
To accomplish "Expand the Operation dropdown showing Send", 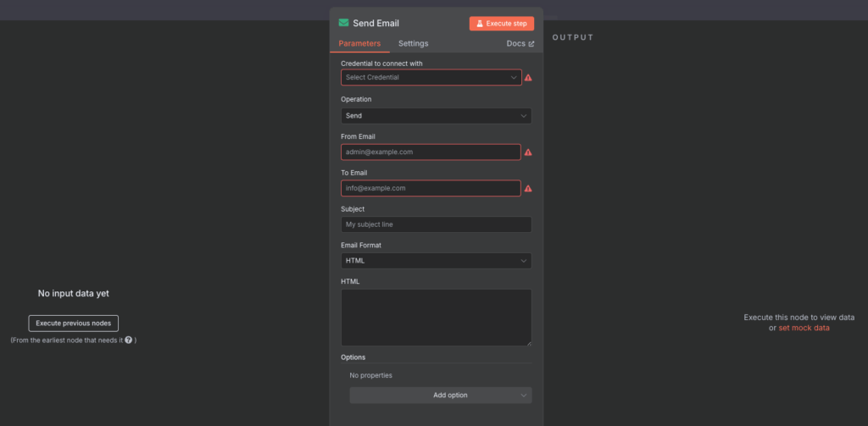I will tap(436, 115).
